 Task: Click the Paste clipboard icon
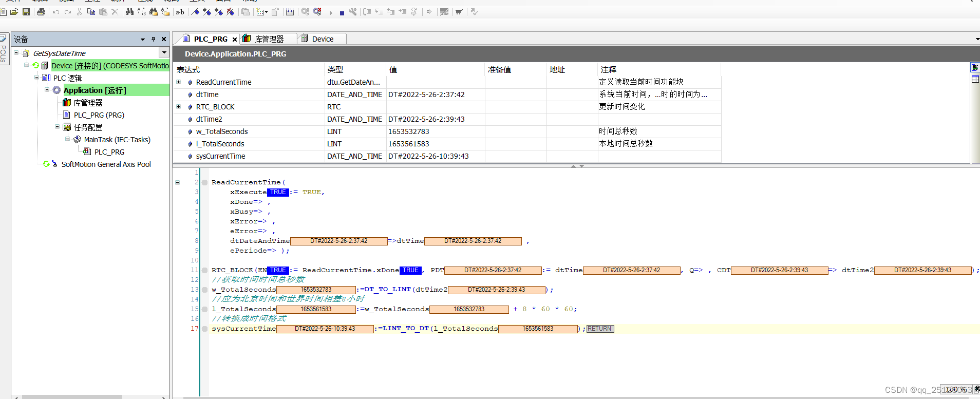click(103, 12)
